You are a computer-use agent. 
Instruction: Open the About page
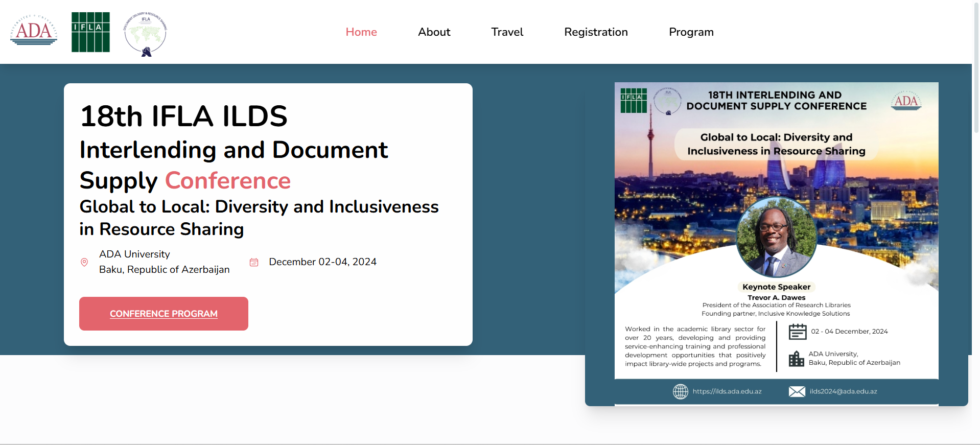point(434,32)
